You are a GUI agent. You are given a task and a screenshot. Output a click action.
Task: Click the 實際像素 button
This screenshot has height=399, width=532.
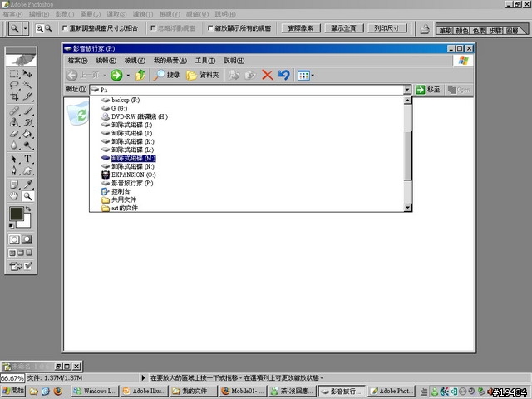301,28
